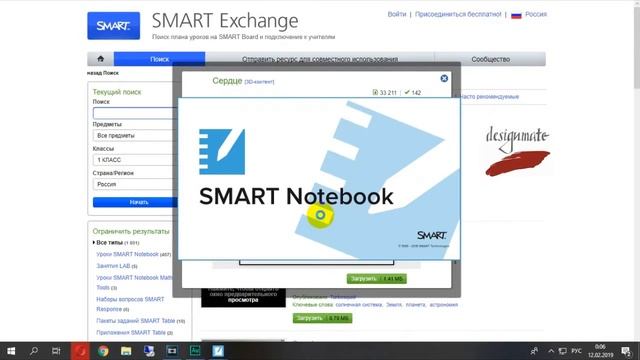Open taskbar search magnifier

tap(33, 351)
